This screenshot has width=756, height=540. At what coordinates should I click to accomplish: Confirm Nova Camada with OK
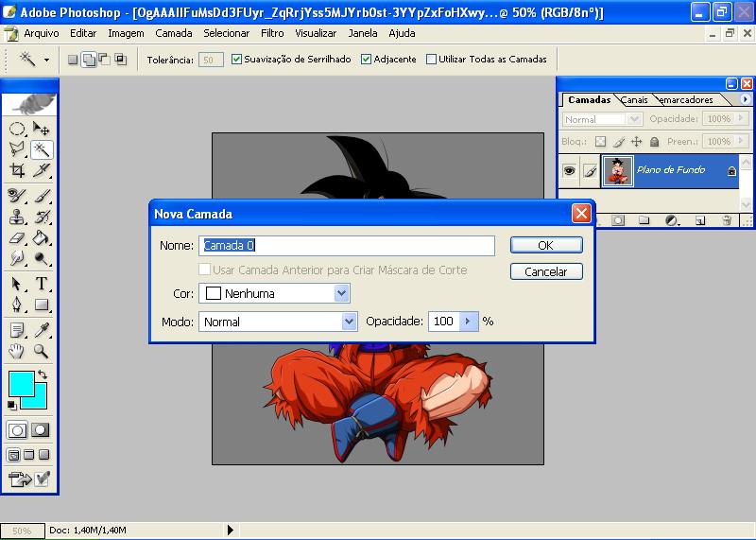(x=546, y=245)
